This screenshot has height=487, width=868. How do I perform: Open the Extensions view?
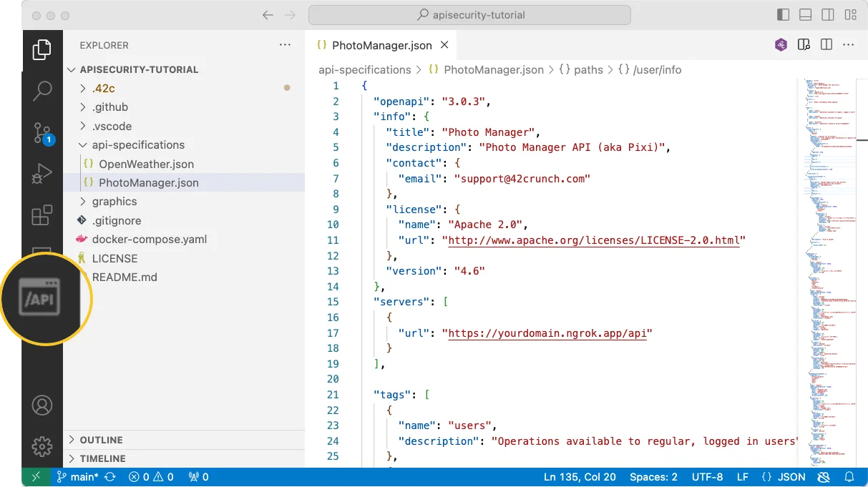pos(42,215)
